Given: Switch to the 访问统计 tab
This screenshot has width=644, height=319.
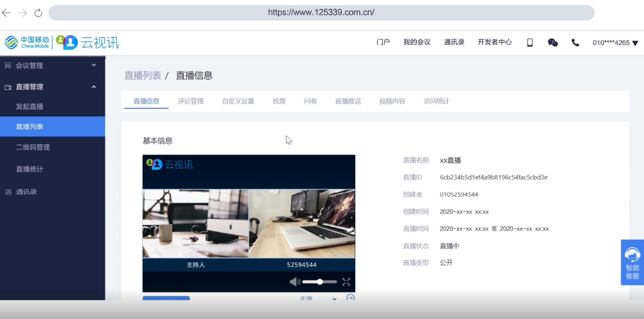Looking at the screenshot, I should 436,101.
